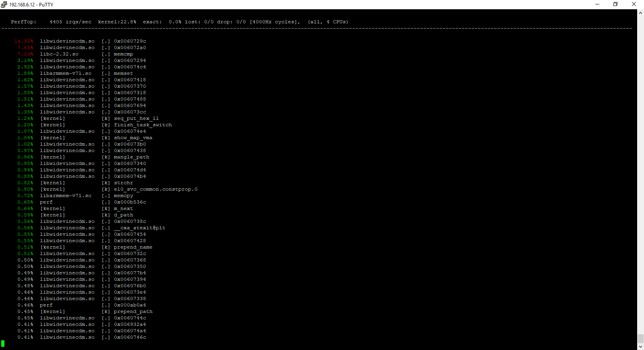Click the green terminal cursor block
The image size is (644, 350).
[x=3, y=344]
